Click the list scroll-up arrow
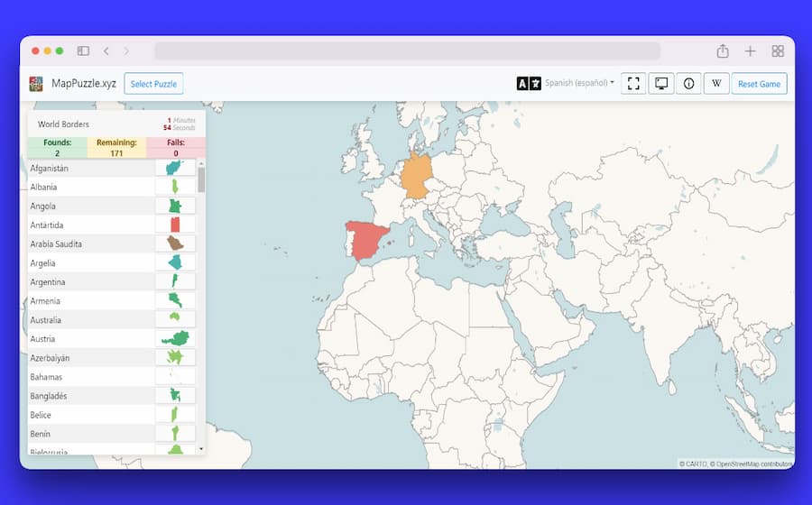This screenshot has height=505, width=812. (x=201, y=163)
